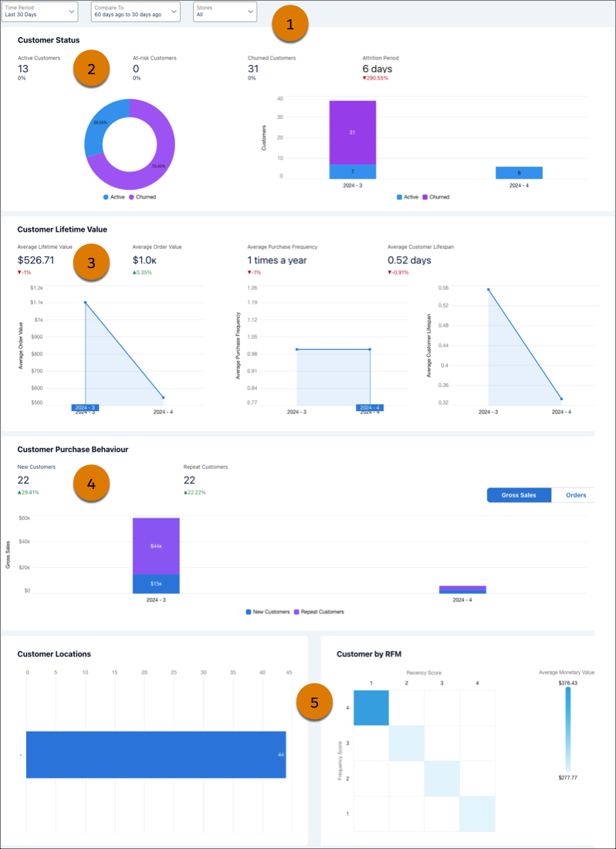Click the Average Lifetime Value $526.71
The image size is (616, 849).
pos(36,260)
